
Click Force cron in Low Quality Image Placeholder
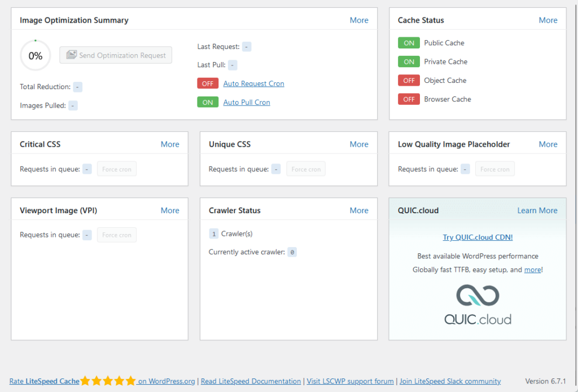[x=494, y=169]
